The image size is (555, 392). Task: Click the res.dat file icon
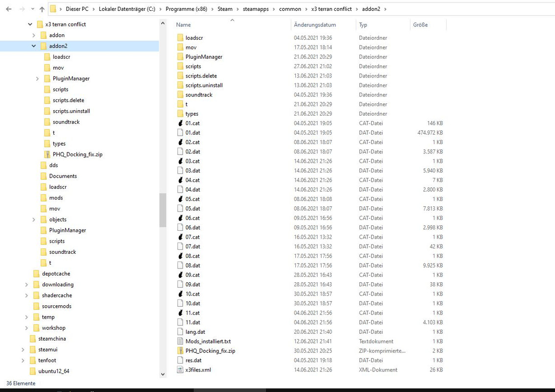pyautogui.click(x=181, y=360)
